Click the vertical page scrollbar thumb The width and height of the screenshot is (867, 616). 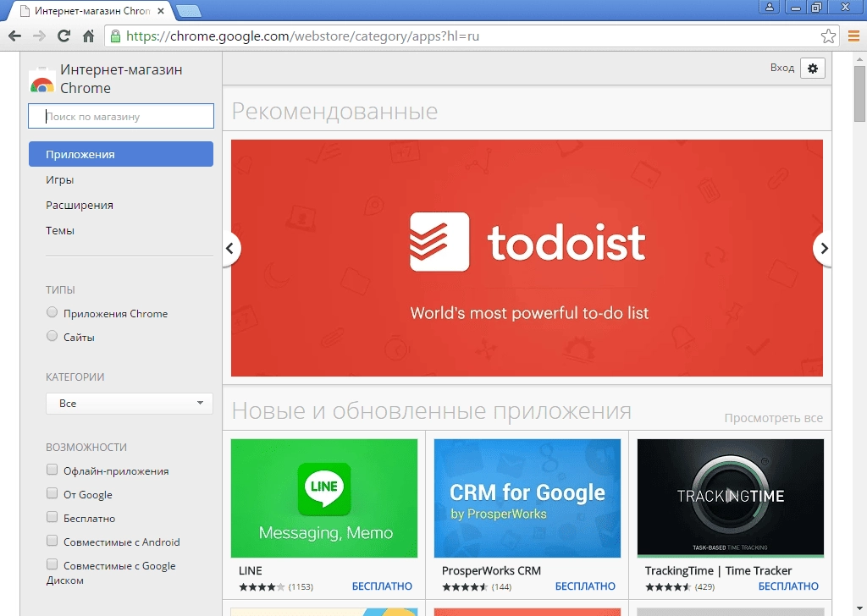click(859, 93)
